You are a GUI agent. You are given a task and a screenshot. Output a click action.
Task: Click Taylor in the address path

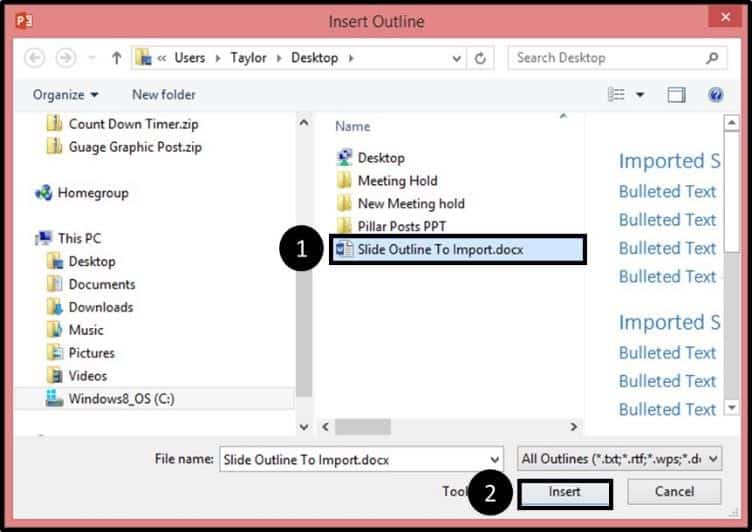[x=248, y=58]
